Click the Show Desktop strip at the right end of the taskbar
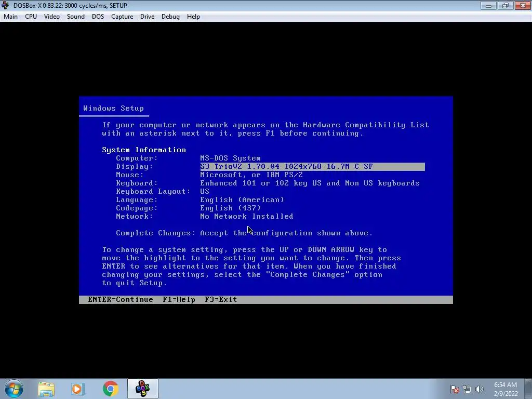532x399 pixels. point(529,389)
